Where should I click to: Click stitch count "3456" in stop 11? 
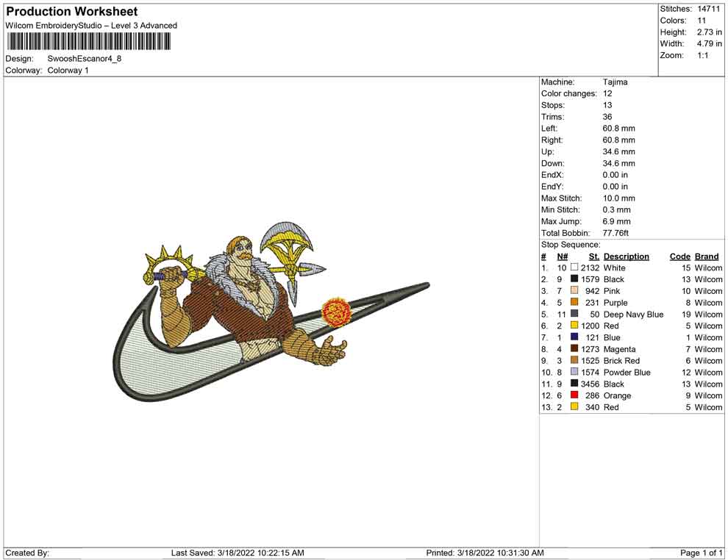point(590,384)
